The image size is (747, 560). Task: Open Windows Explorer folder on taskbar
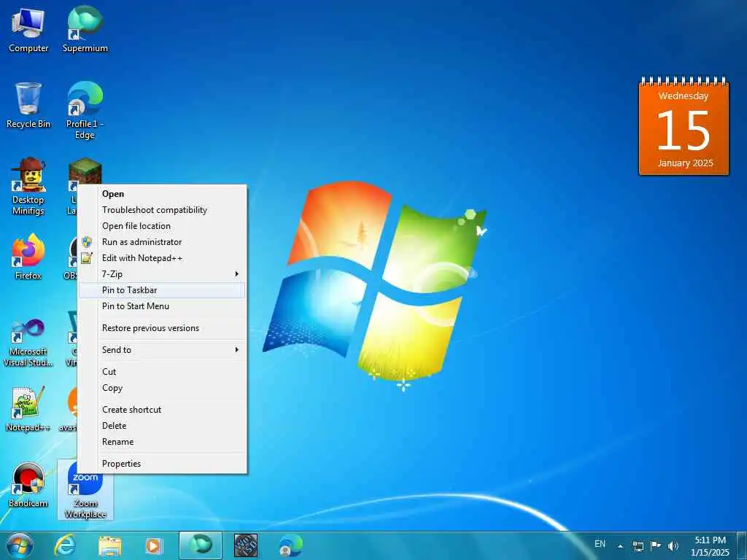tap(110, 546)
